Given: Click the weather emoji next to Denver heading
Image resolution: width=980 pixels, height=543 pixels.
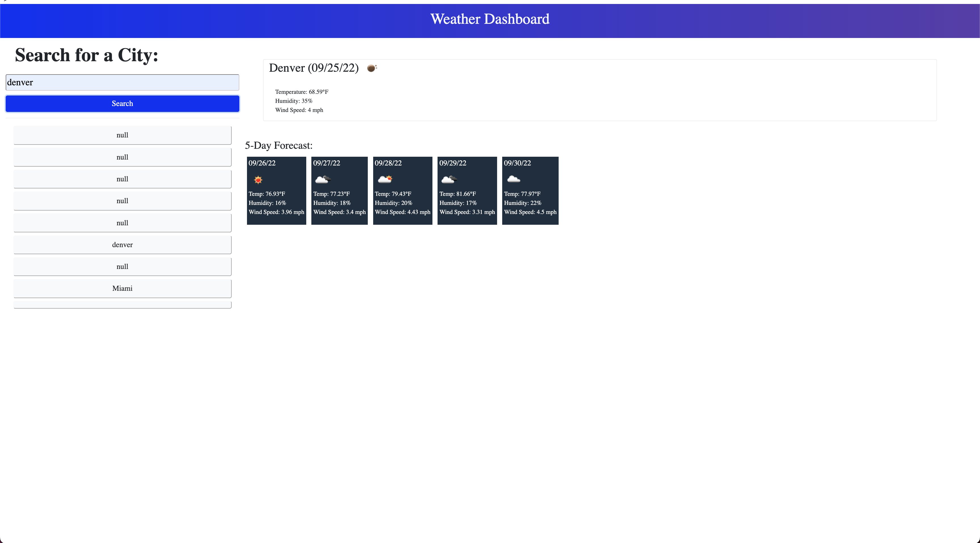Looking at the screenshot, I should (372, 68).
